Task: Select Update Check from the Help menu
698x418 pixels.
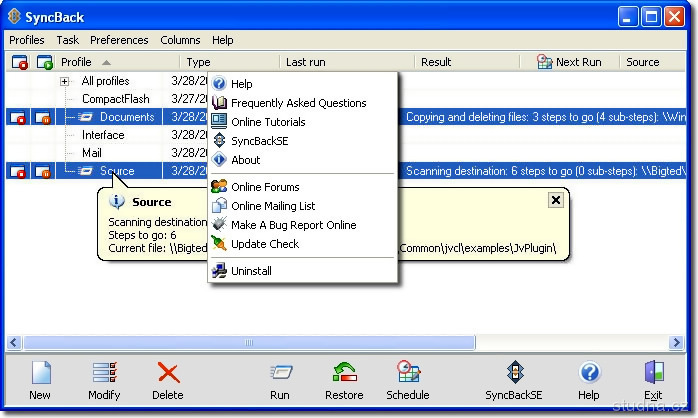Action: (264, 244)
